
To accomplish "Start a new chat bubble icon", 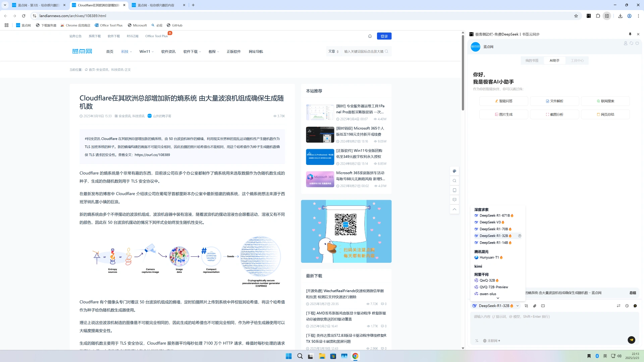I will tap(635, 306).
